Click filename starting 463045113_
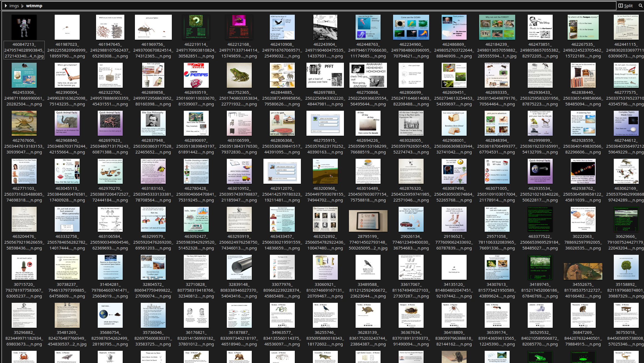This screenshot has width=644, height=363. (x=67, y=194)
